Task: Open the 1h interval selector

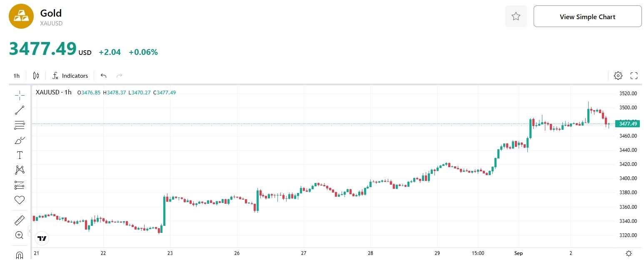Action: pyautogui.click(x=16, y=76)
